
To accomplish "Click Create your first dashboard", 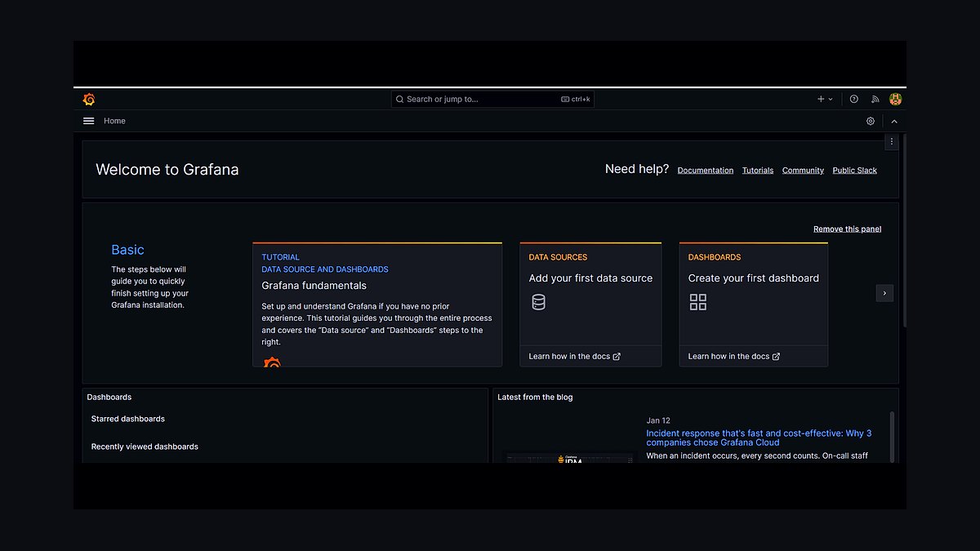I will click(x=753, y=278).
